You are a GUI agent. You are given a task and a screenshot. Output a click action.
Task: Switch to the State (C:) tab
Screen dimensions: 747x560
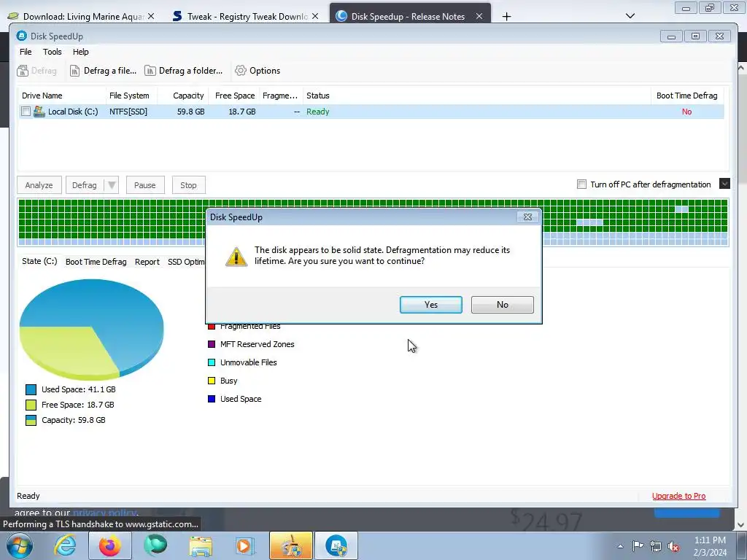(39, 262)
